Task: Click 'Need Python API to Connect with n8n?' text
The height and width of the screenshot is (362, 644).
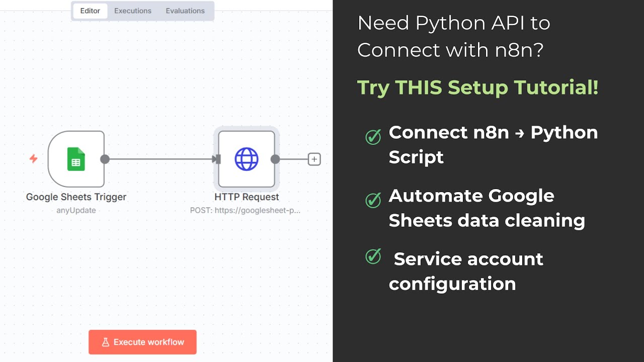Action: point(454,36)
